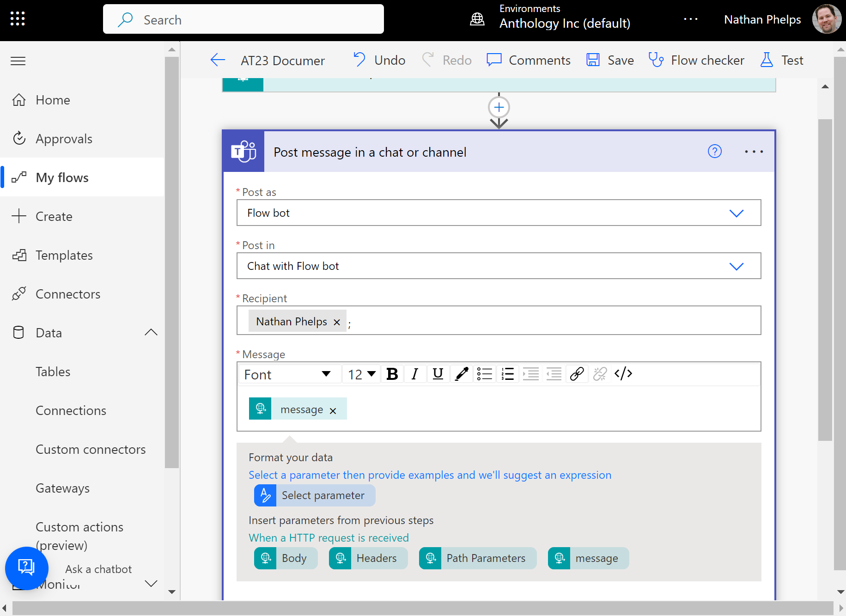Toggle underline formatting
Viewport: 846px width, 616px height.
tap(438, 374)
